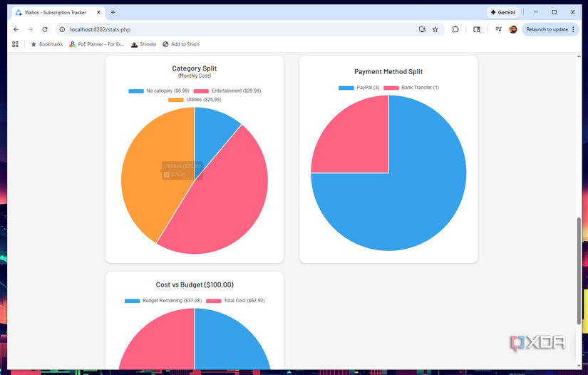Go back using the browser back arrow
The height and width of the screenshot is (375, 588).
point(16,29)
